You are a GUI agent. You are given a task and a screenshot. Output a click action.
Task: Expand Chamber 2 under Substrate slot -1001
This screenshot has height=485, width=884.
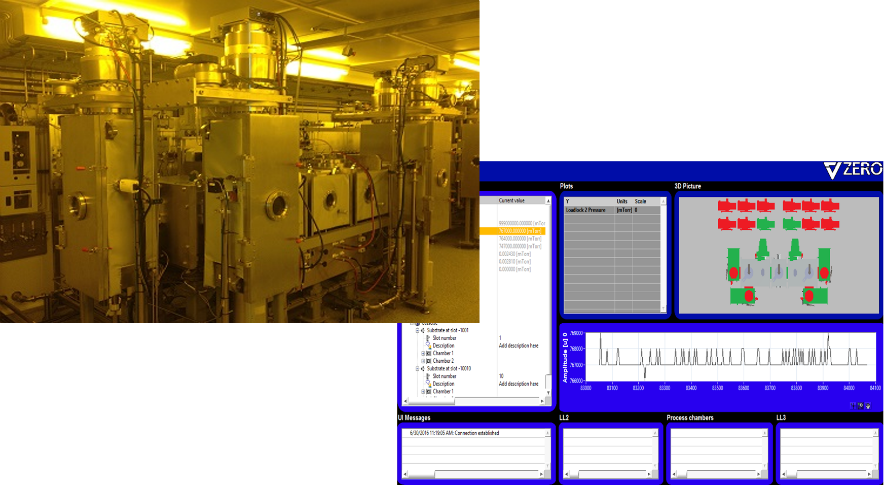coord(423,360)
